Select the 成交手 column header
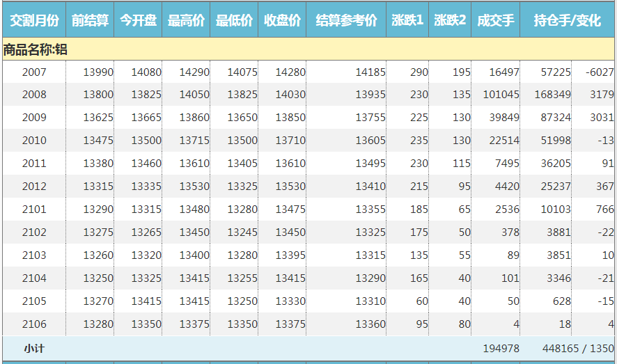Screen dimensions: 617x364 (x=495, y=21)
